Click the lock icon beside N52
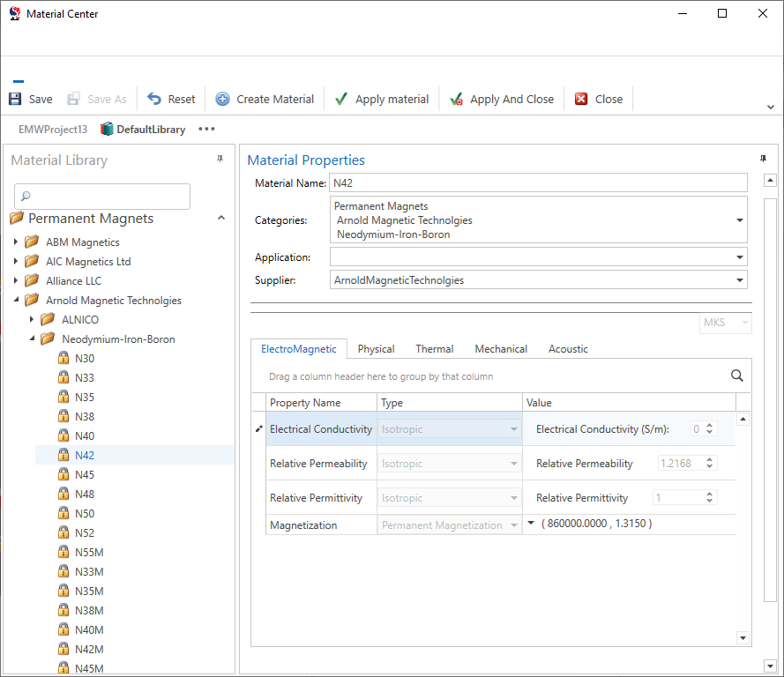Screen dimensions: 784x677 pyautogui.click(x=63, y=532)
